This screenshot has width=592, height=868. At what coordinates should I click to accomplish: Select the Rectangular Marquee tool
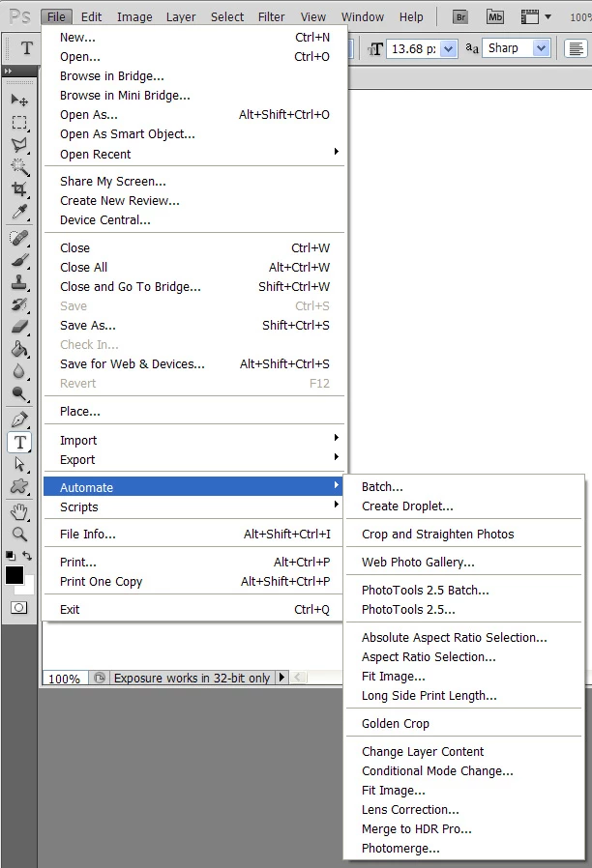click(x=19, y=123)
